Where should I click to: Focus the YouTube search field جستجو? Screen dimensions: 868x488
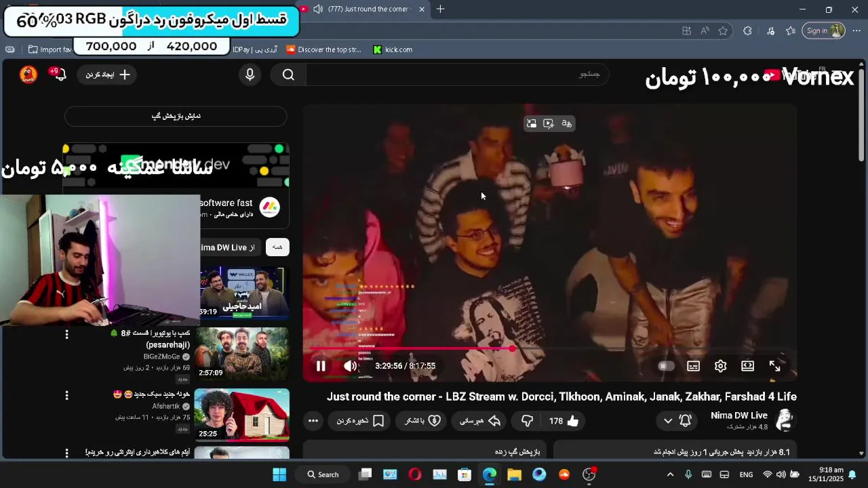458,74
